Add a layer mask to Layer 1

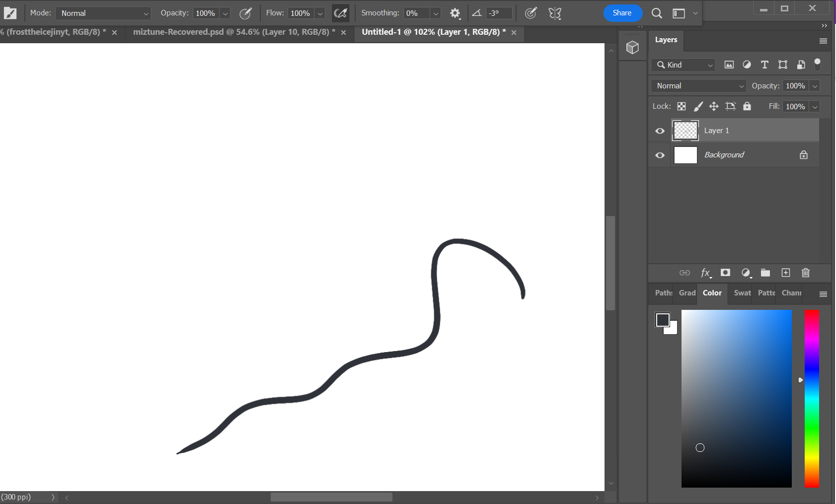pyautogui.click(x=725, y=273)
